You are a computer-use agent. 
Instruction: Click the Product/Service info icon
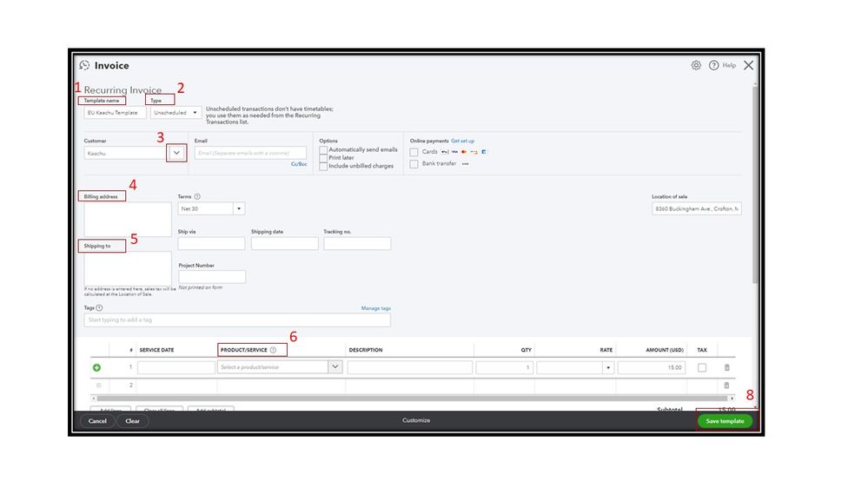point(273,350)
